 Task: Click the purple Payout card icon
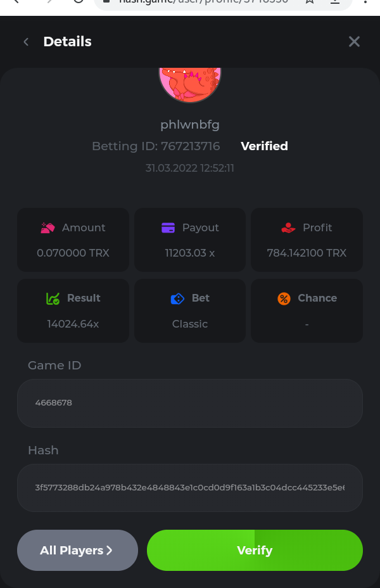tap(168, 228)
